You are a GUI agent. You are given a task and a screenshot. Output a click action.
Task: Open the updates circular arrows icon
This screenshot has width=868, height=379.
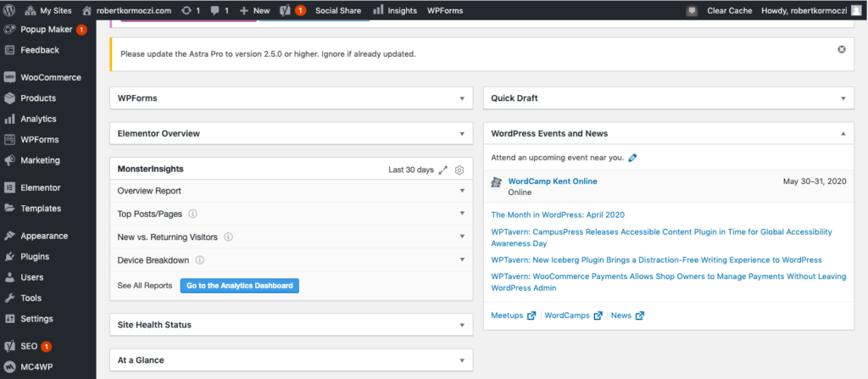click(186, 10)
